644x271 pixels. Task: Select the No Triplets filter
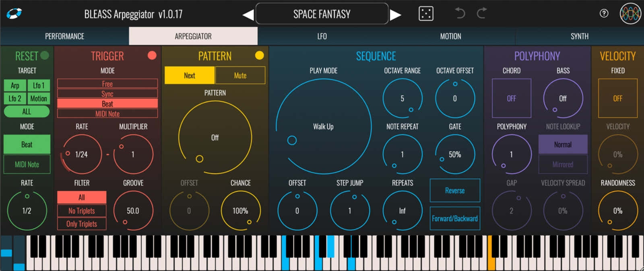[82, 211]
